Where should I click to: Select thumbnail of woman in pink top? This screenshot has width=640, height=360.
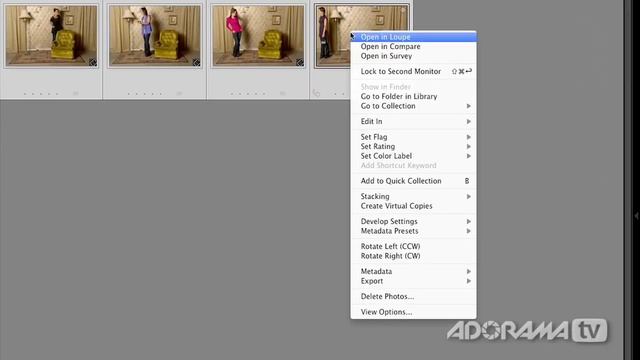(258, 36)
